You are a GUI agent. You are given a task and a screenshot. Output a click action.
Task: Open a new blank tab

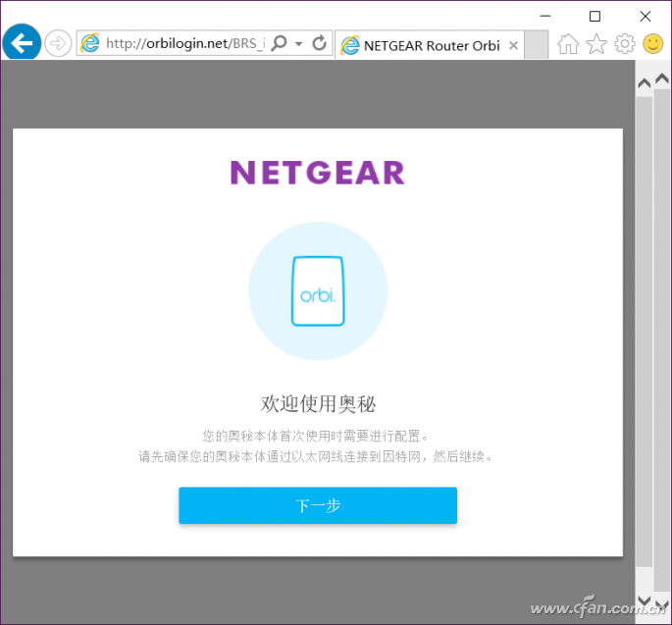click(537, 44)
